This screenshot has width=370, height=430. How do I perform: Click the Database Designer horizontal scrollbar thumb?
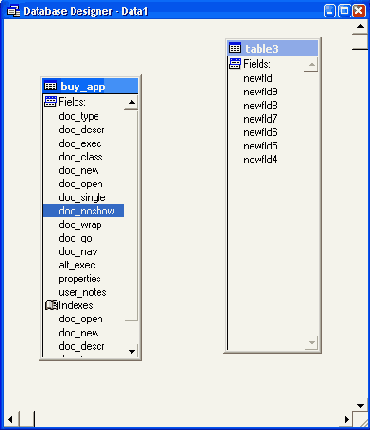coord(27,420)
